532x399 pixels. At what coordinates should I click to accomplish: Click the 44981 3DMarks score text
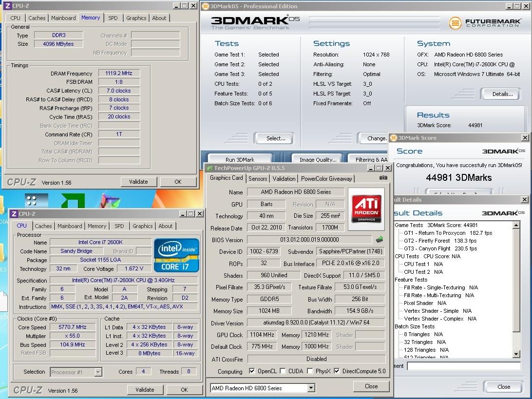(459, 177)
